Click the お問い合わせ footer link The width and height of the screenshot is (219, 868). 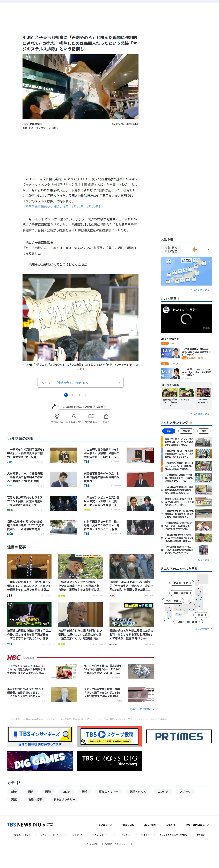coord(126,835)
